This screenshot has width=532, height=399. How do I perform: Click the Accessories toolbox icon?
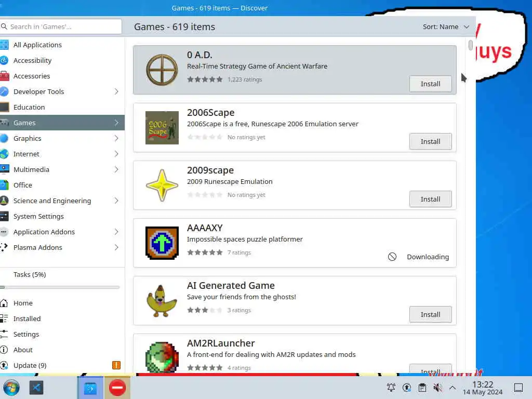[x=4, y=76]
